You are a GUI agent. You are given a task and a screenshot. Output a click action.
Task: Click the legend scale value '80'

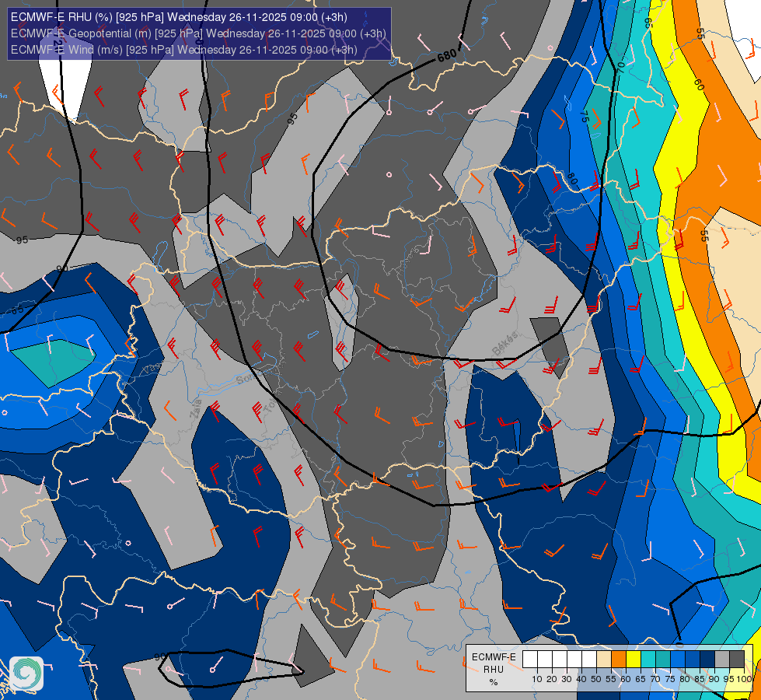(685, 679)
